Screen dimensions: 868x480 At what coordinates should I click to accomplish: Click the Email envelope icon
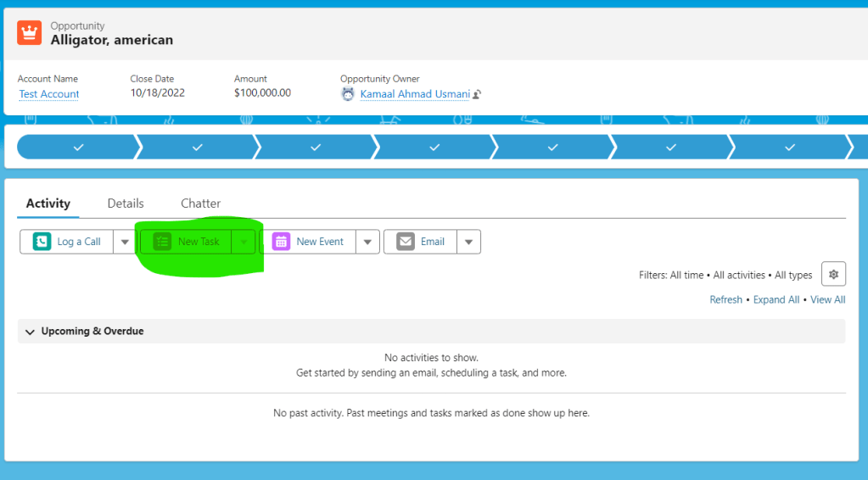tap(406, 242)
